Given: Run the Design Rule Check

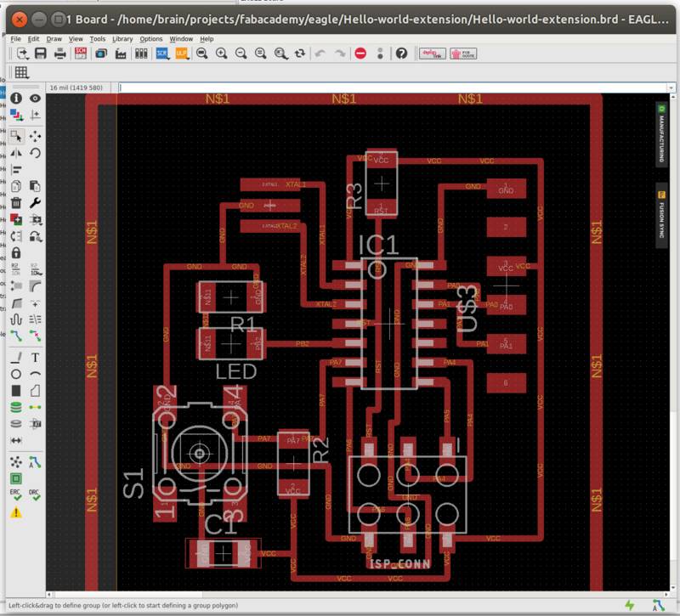Looking at the screenshot, I should point(36,494).
